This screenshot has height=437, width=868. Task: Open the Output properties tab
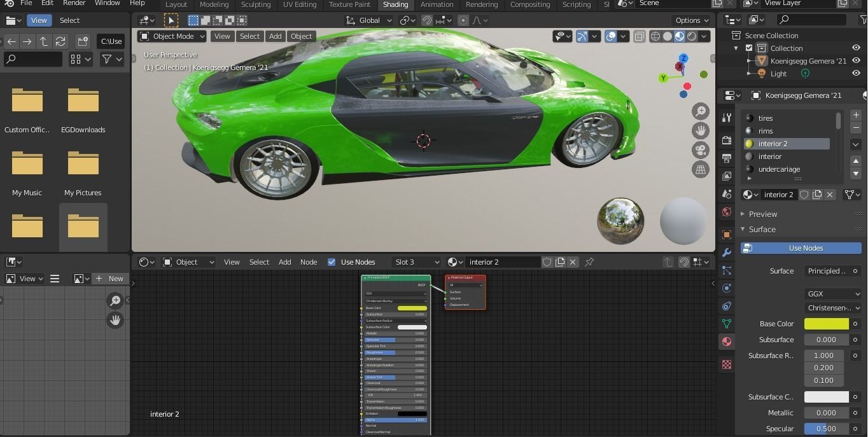(727, 158)
